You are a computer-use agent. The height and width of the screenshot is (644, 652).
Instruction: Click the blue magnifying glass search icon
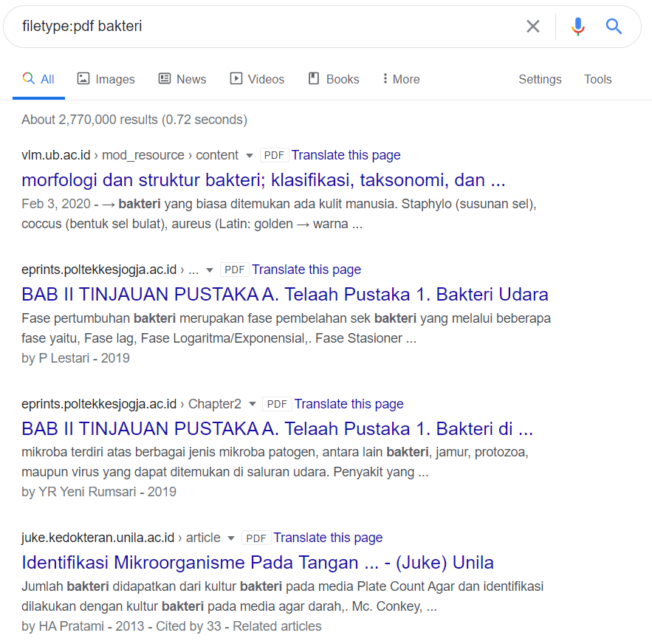[614, 27]
